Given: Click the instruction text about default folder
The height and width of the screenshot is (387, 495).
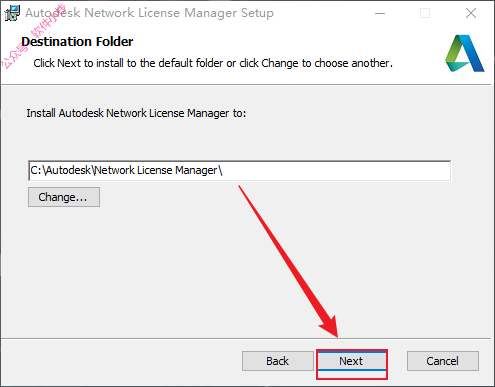Looking at the screenshot, I should (x=213, y=63).
